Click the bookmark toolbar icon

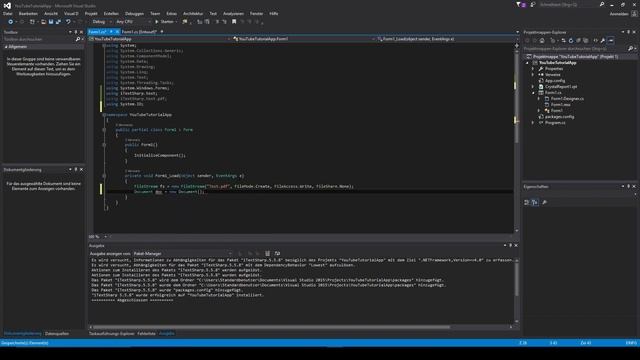point(234,22)
